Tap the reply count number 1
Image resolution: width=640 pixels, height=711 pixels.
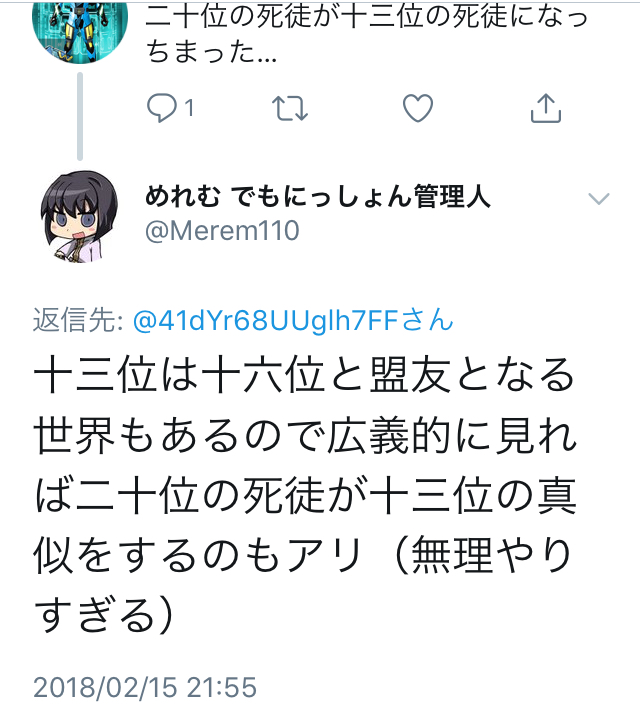coord(189,108)
